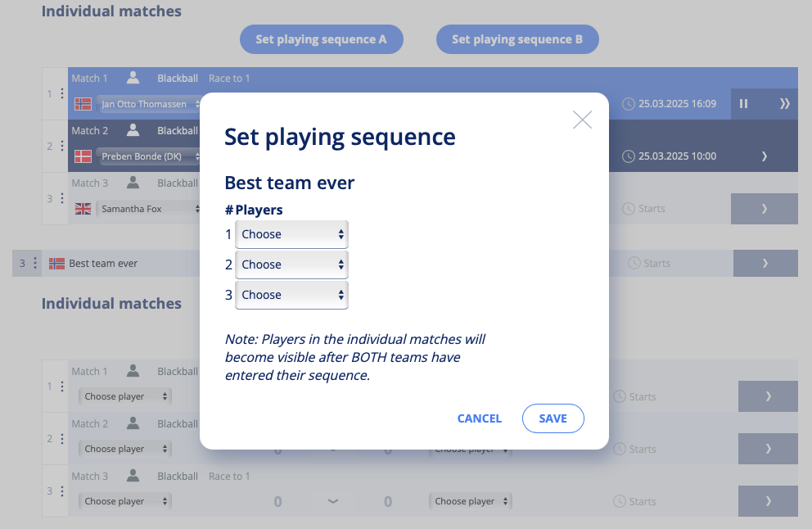The height and width of the screenshot is (529, 812).
Task: Open the player 2 Choose dropdown
Action: click(x=291, y=264)
